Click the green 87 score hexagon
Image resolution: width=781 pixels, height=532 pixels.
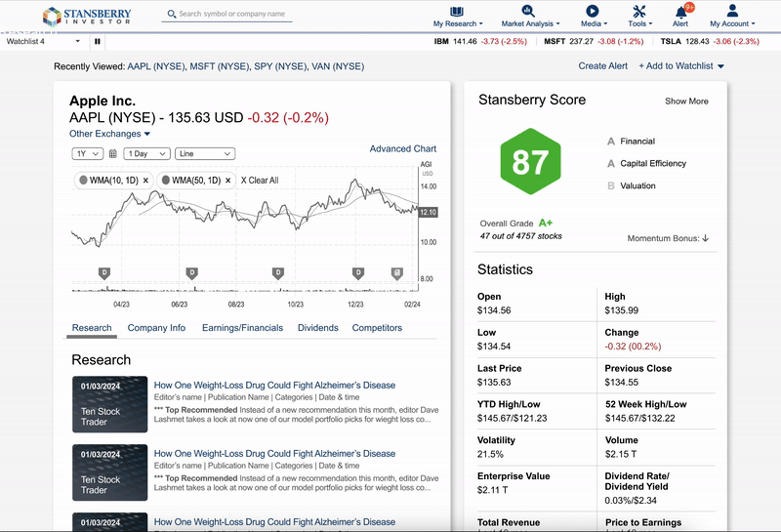(530, 161)
